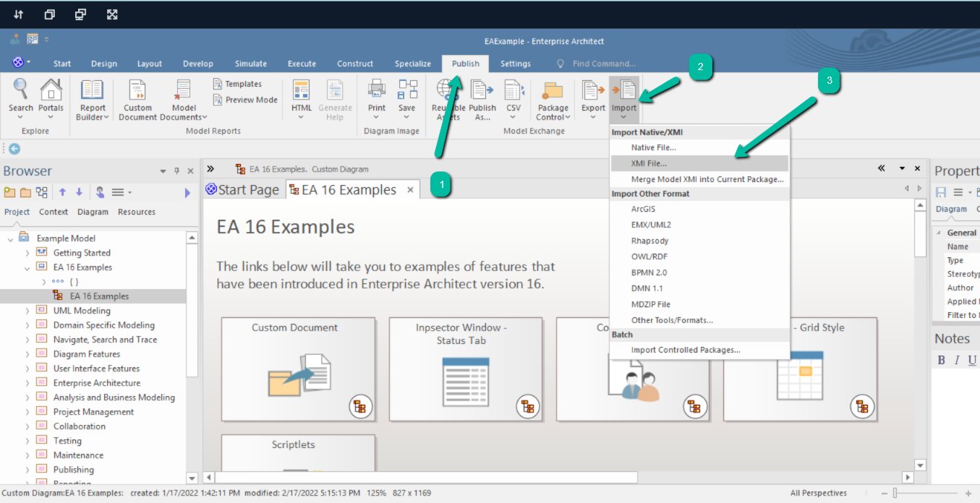980x503 pixels.
Task: Select Import Controlled Packages...
Action: (x=700, y=350)
